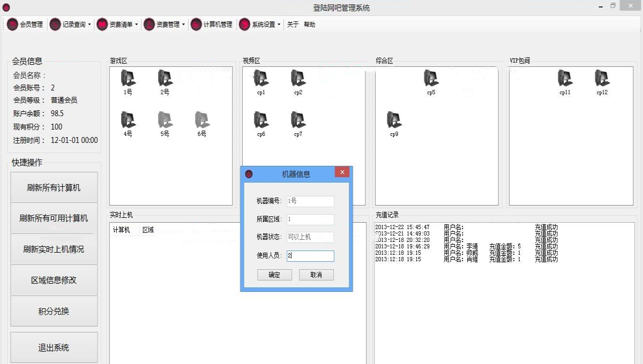Image resolution: width=643 pixels, height=364 pixels.
Task: Select computer cp7 in 视频区
Action: (298, 124)
